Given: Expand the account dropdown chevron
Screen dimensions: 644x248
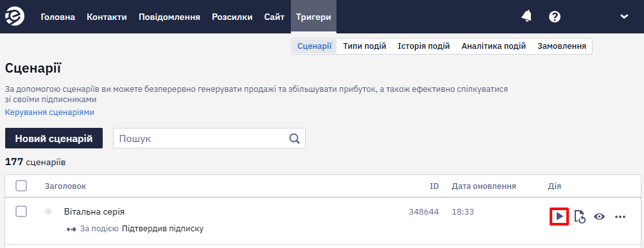Looking at the screenshot, I should [624, 17].
